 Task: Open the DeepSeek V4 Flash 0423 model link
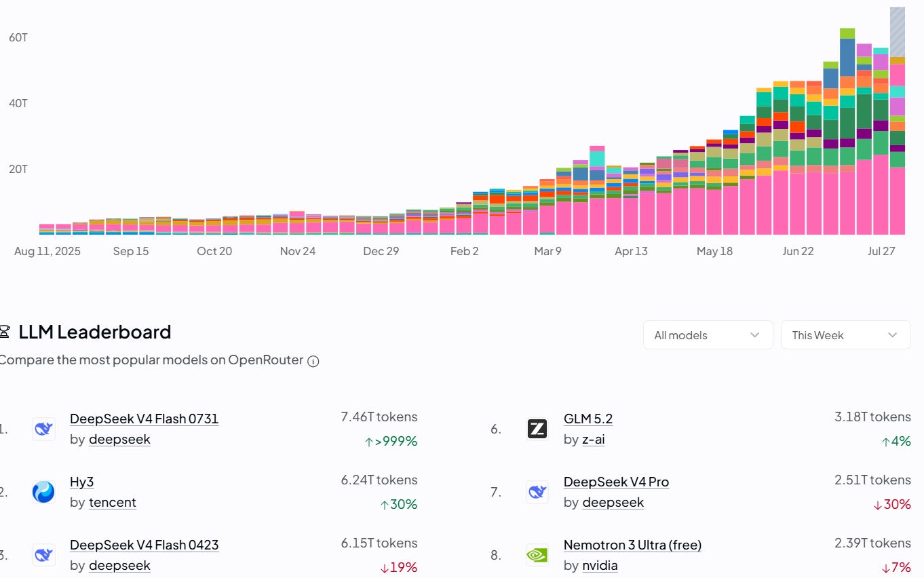[144, 545]
